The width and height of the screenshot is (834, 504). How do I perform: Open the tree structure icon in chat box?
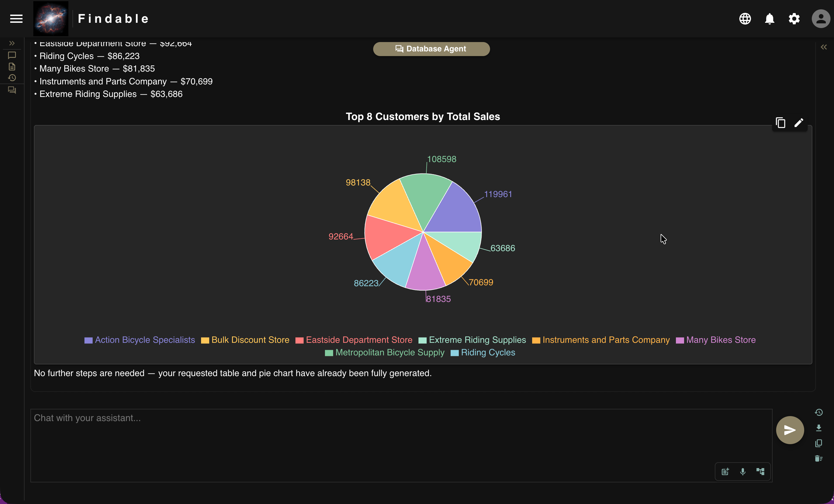[760, 472]
